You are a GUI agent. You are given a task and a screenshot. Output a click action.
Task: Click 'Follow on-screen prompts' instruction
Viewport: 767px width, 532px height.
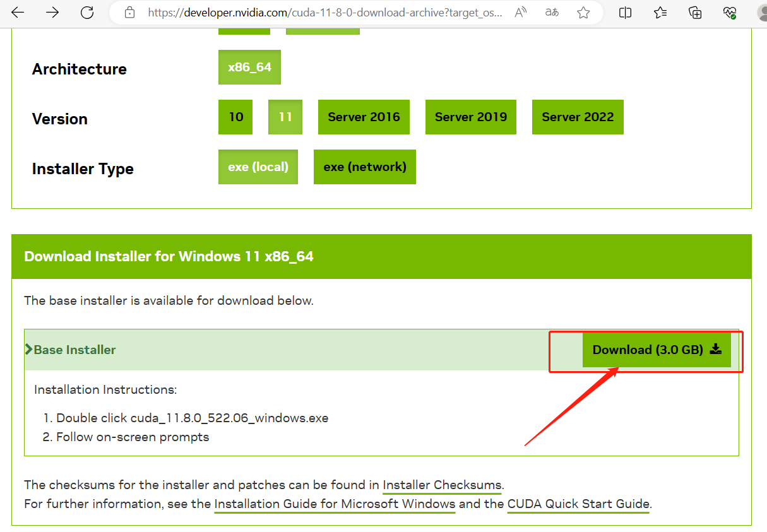[x=133, y=437]
